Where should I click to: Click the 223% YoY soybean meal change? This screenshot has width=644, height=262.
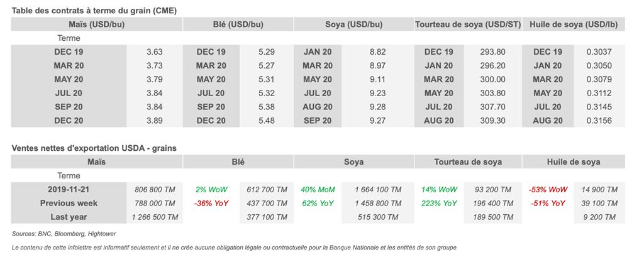pos(439,204)
